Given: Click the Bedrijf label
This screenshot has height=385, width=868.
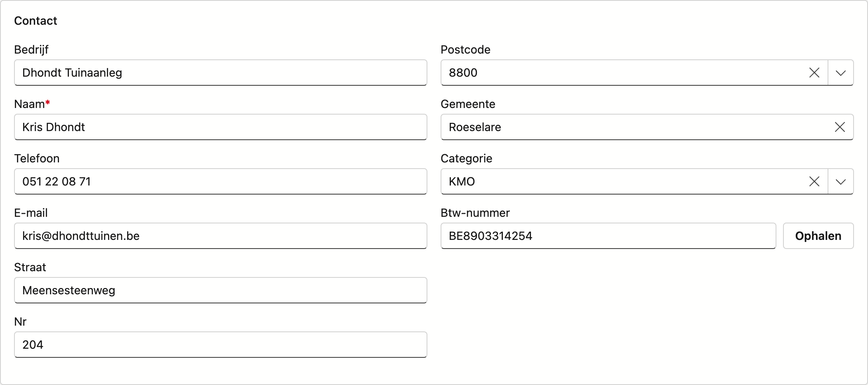Looking at the screenshot, I should click(31, 49).
